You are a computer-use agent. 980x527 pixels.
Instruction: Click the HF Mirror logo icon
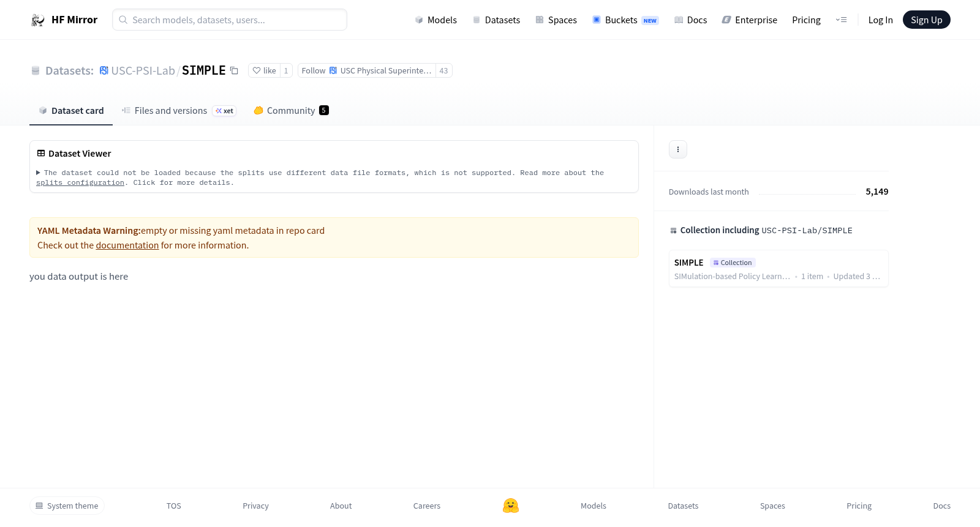click(x=38, y=20)
